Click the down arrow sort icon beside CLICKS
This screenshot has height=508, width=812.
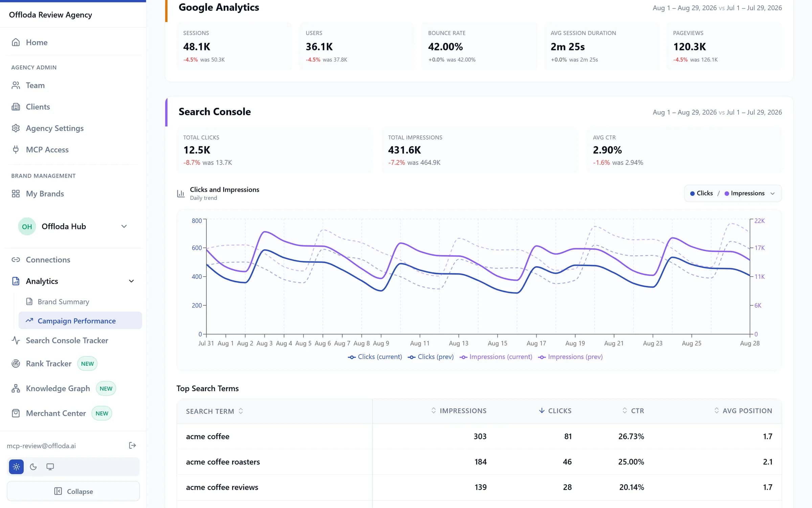[542, 410]
